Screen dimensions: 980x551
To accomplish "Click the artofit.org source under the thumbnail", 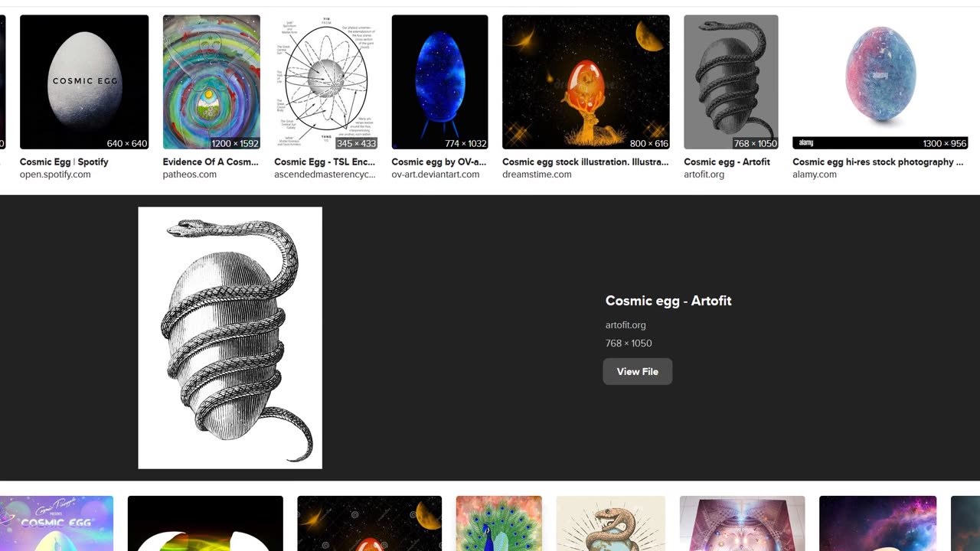I will point(704,174).
